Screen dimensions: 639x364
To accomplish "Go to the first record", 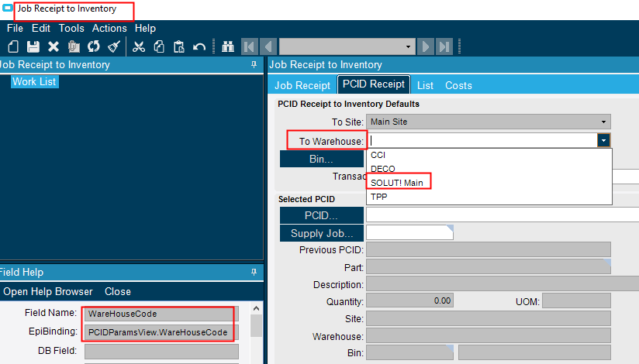I will pyautogui.click(x=250, y=46).
